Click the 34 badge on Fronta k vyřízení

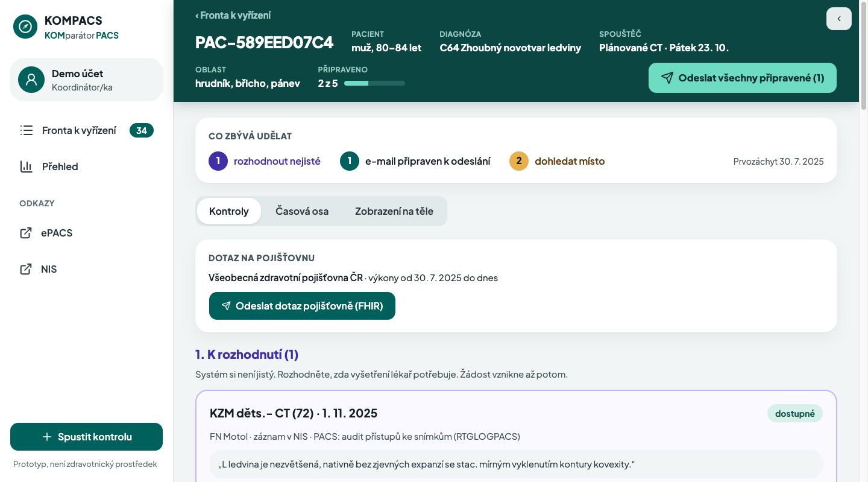[142, 130]
